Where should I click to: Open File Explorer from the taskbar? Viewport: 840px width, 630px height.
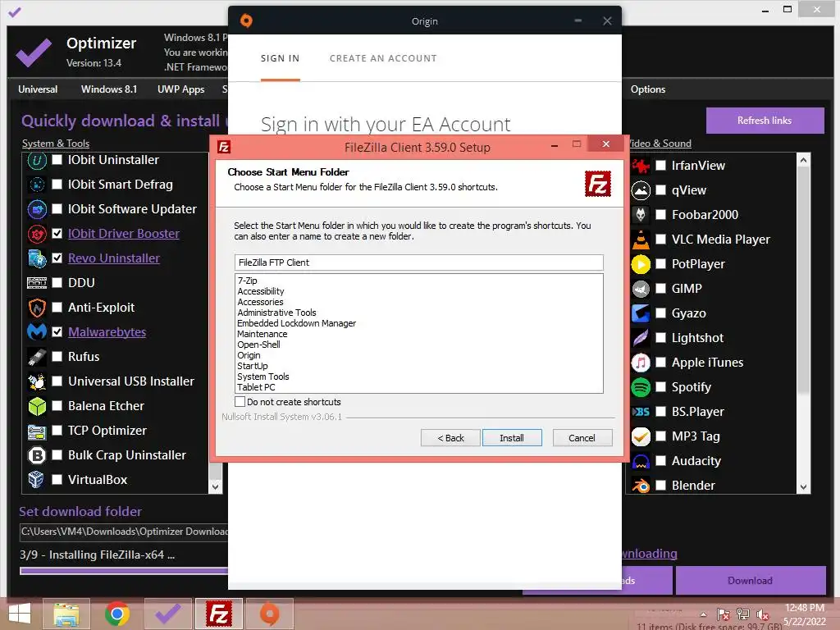point(66,614)
